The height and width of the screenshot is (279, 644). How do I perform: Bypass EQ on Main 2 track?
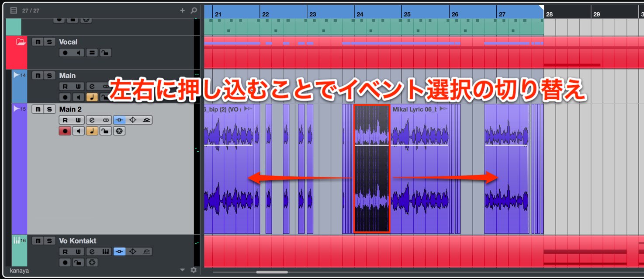click(133, 120)
